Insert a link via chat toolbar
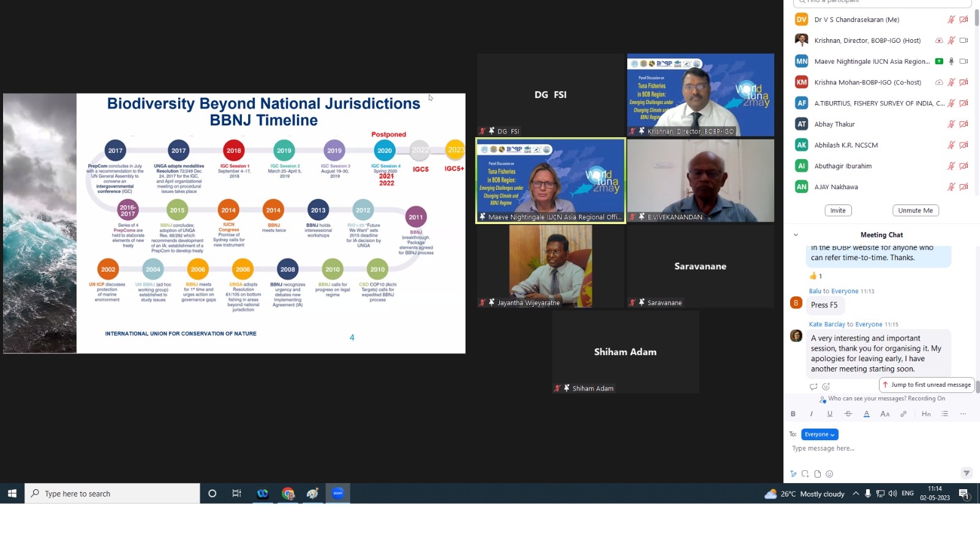980x551 pixels. point(903,414)
